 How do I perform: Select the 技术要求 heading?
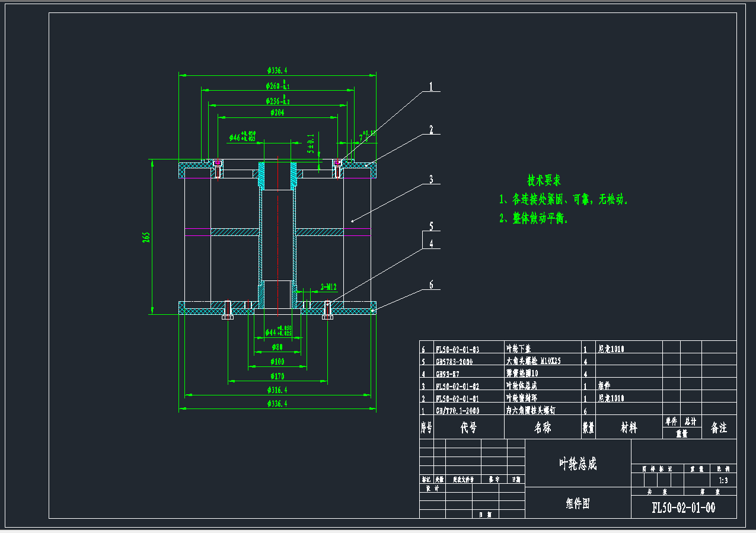point(544,180)
